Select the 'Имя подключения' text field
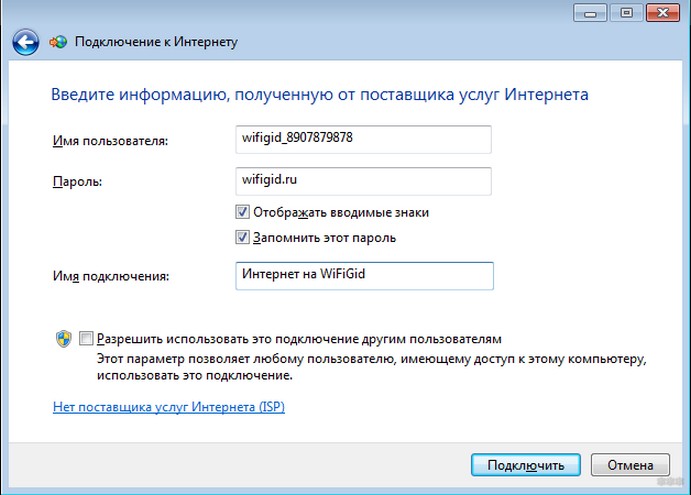The image size is (691, 495). click(x=364, y=276)
